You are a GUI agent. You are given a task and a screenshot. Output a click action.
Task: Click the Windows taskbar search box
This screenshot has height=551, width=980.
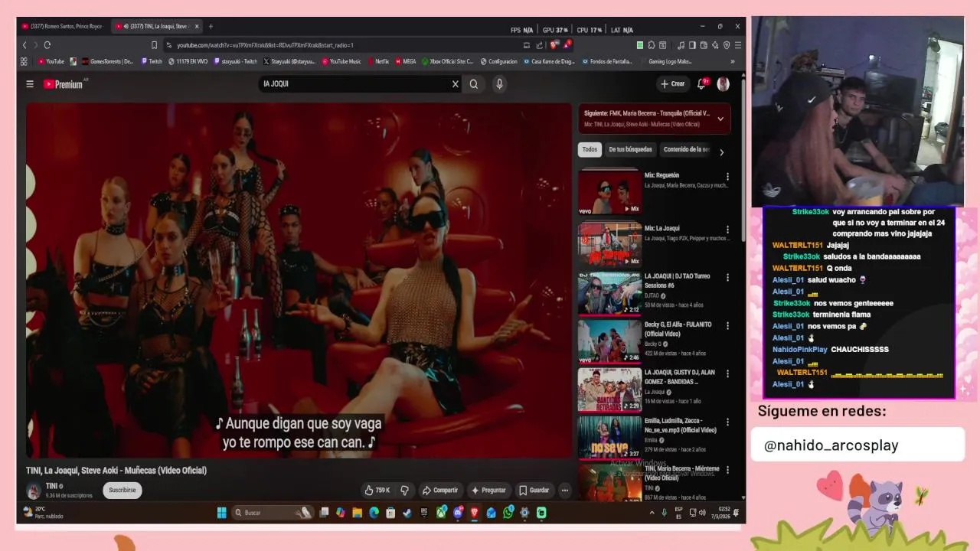click(273, 513)
